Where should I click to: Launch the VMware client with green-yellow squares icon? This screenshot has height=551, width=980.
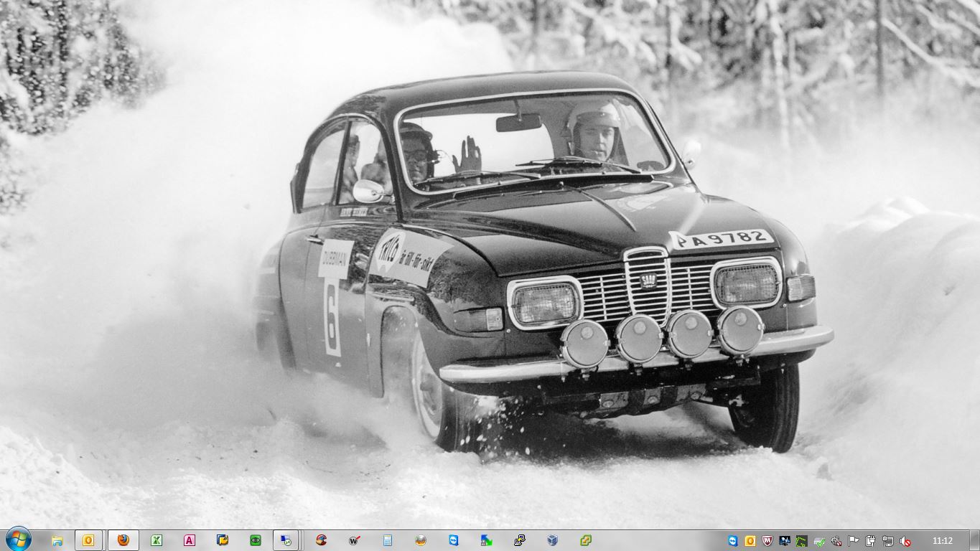click(x=586, y=540)
